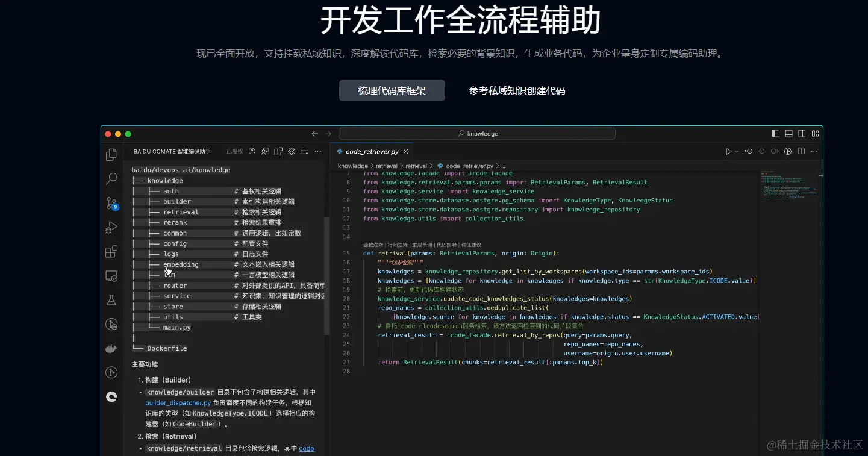Click the help question-mark icon in Comate header
This screenshot has width=868, height=456.
pos(252,151)
